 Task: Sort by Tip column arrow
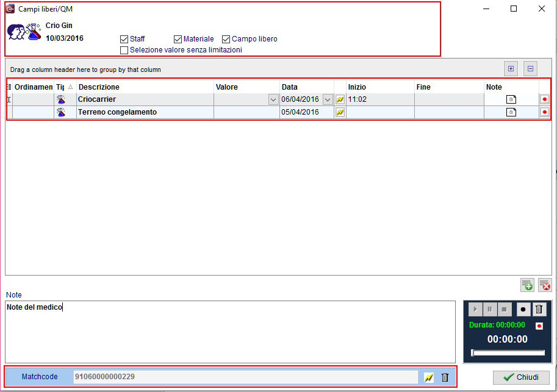pyautogui.click(x=70, y=87)
